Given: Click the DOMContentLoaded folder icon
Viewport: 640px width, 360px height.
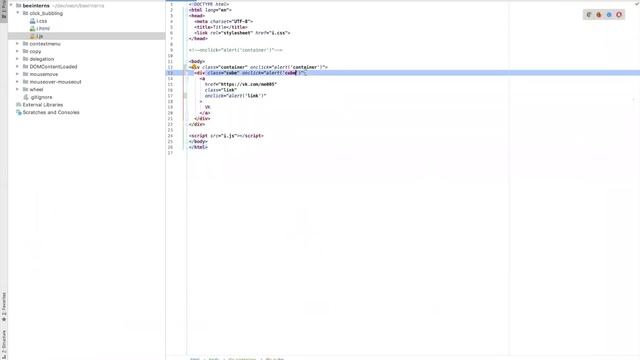Looking at the screenshot, I should (25, 67).
